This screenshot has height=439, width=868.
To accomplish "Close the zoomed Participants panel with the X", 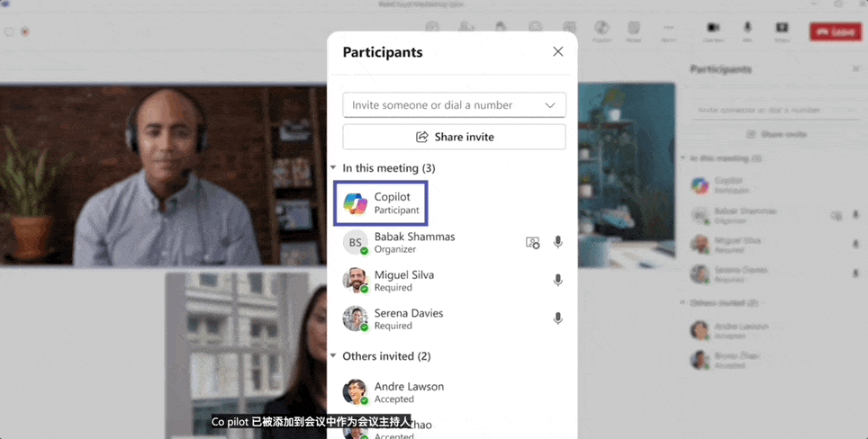I will [x=557, y=51].
